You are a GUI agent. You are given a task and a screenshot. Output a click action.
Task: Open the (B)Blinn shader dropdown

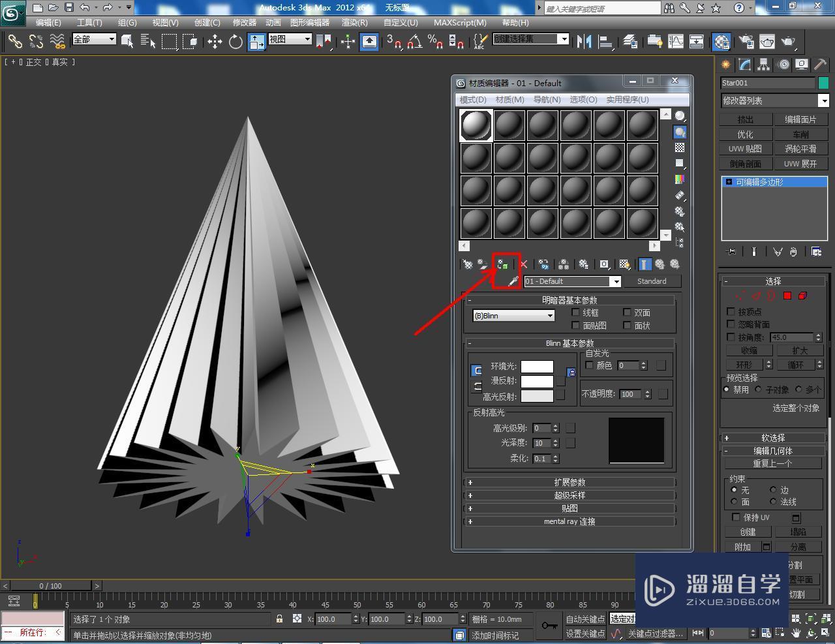click(514, 316)
